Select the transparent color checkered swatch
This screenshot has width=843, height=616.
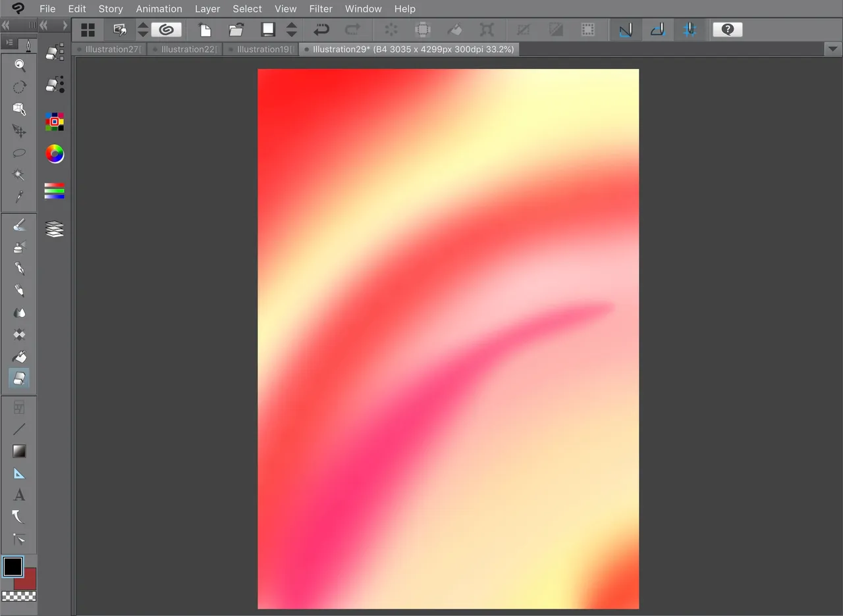pyautogui.click(x=19, y=596)
